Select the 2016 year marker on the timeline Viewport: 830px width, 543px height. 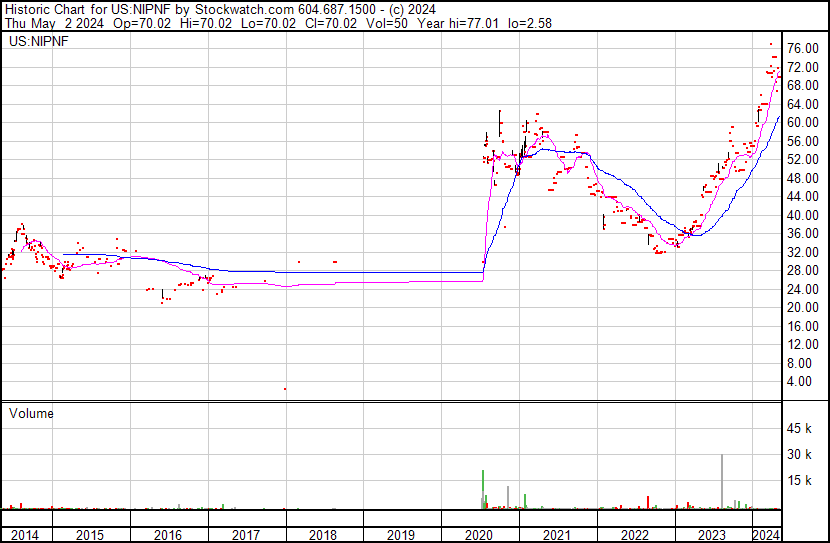click(169, 535)
